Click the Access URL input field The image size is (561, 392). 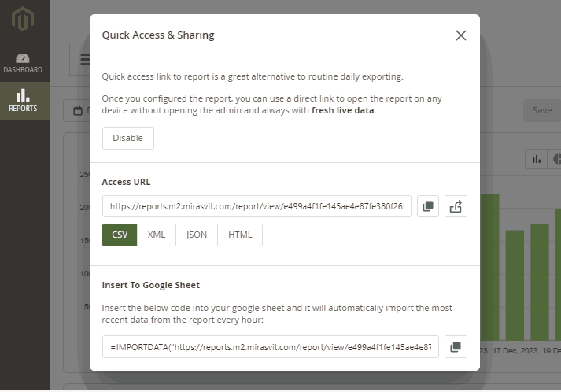coord(257,206)
